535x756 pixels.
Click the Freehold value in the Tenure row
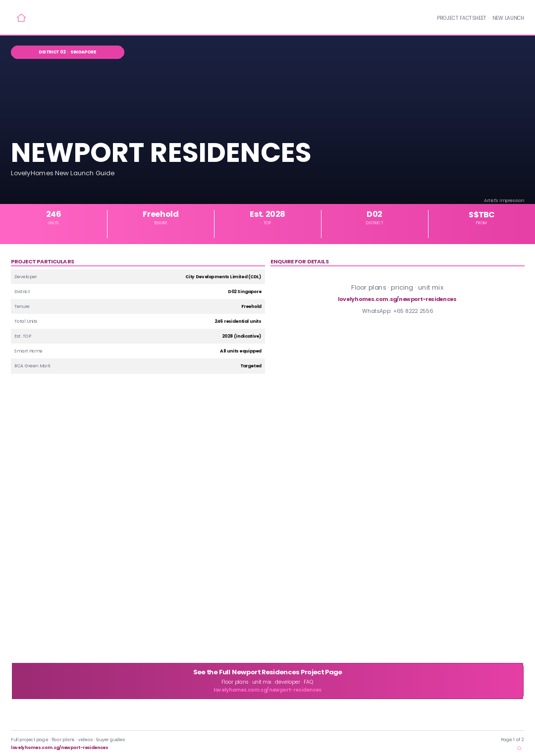[251, 306]
